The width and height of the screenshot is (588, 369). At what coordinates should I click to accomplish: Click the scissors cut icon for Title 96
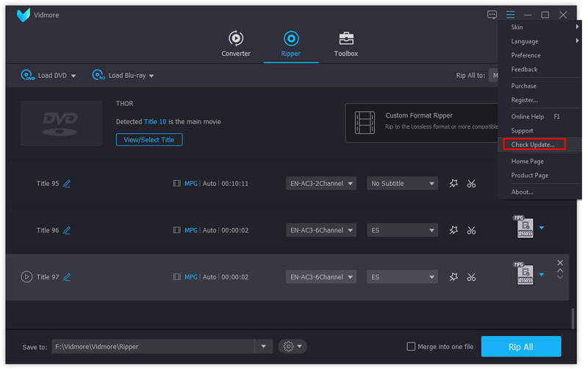[x=471, y=231]
